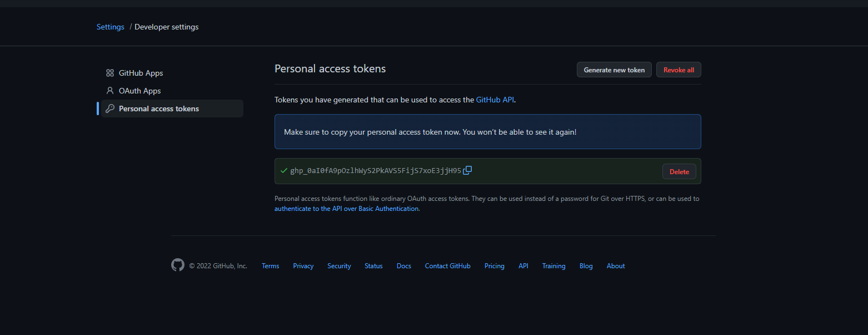This screenshot has height=335, width=868.
Task: Open the GitHub API link
Action: coord(495,100)
